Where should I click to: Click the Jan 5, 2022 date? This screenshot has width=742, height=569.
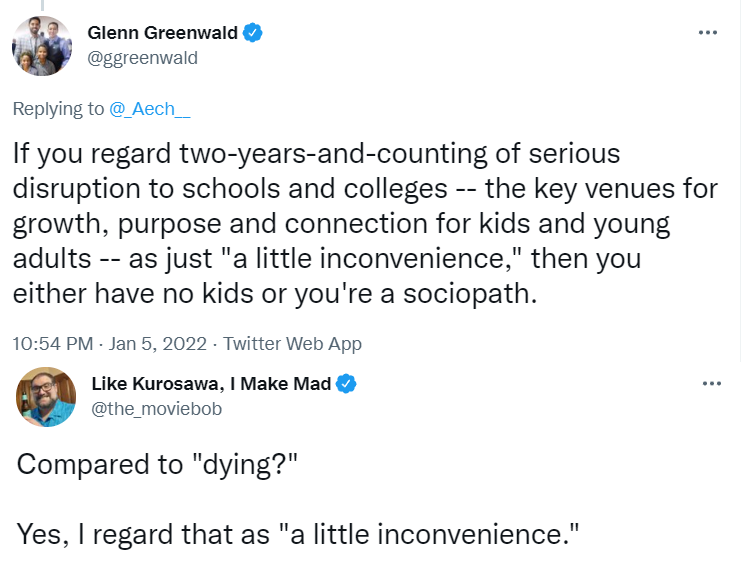(158, 344)
